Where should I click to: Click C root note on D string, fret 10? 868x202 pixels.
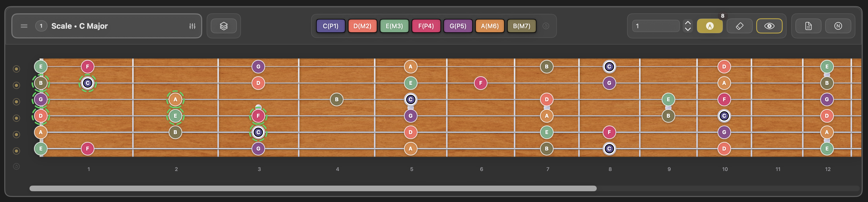(724, 116)
